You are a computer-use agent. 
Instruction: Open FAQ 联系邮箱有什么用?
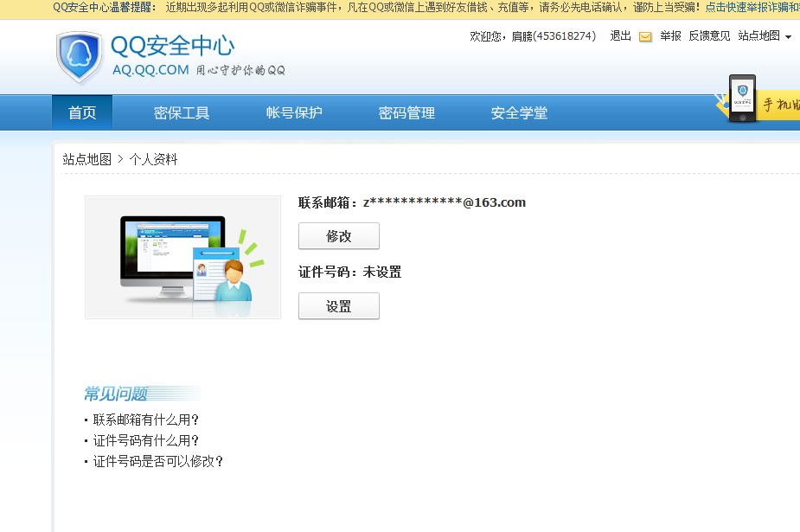coord(145,420)
